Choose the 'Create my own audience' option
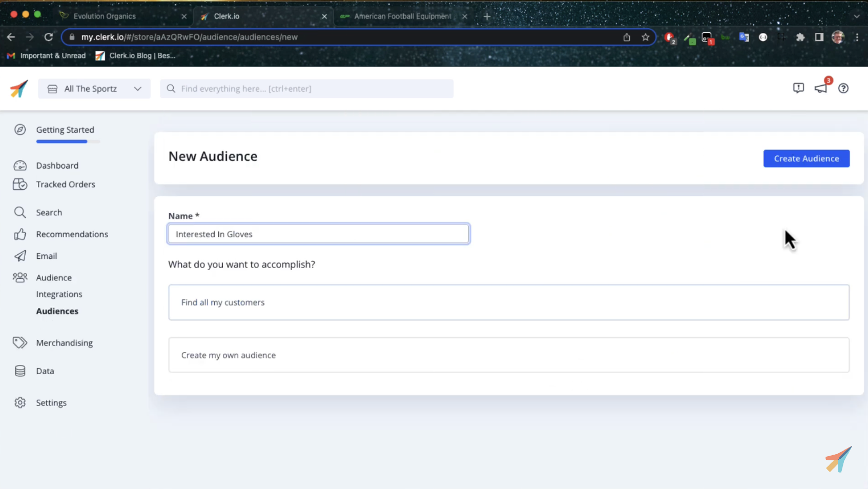This screenshot has height=489, width=868. coord(508,355)
